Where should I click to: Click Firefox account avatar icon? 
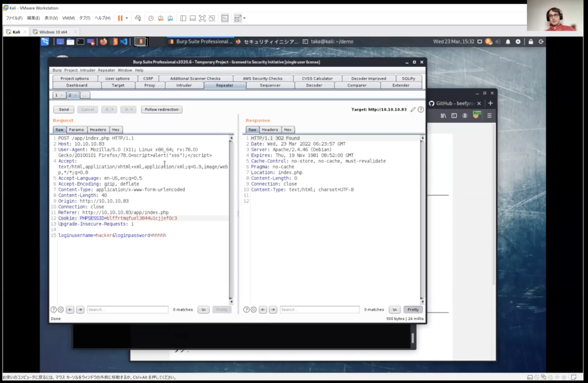click(465, 116)
